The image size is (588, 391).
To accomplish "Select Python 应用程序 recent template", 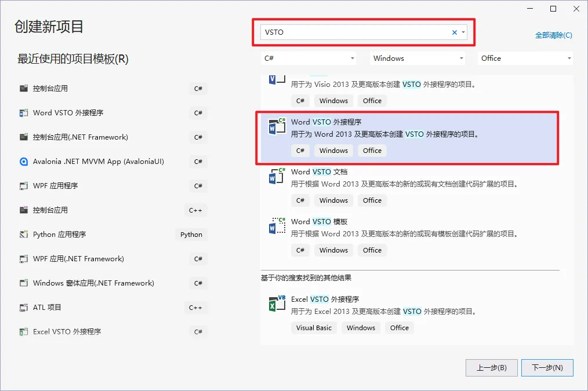I will pos(113,235).
